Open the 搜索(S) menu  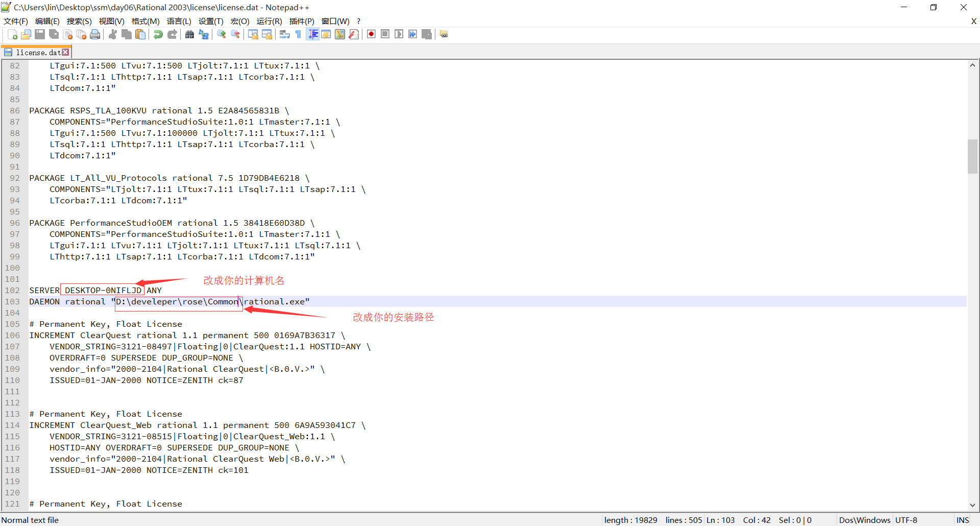pos(79,21)
